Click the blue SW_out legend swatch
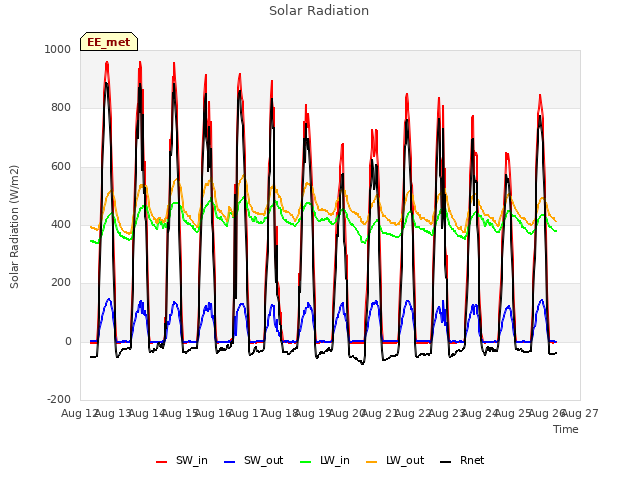This screenshot has height=480, width=640. pos(230,462)
